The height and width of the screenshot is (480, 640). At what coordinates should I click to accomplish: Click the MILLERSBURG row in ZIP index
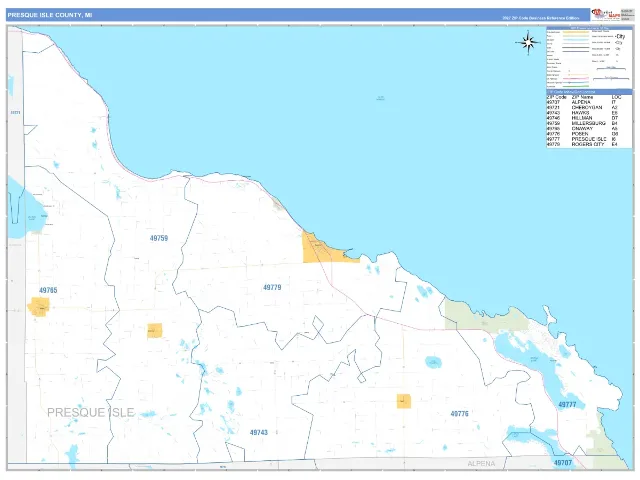click(x=589, y=123)
